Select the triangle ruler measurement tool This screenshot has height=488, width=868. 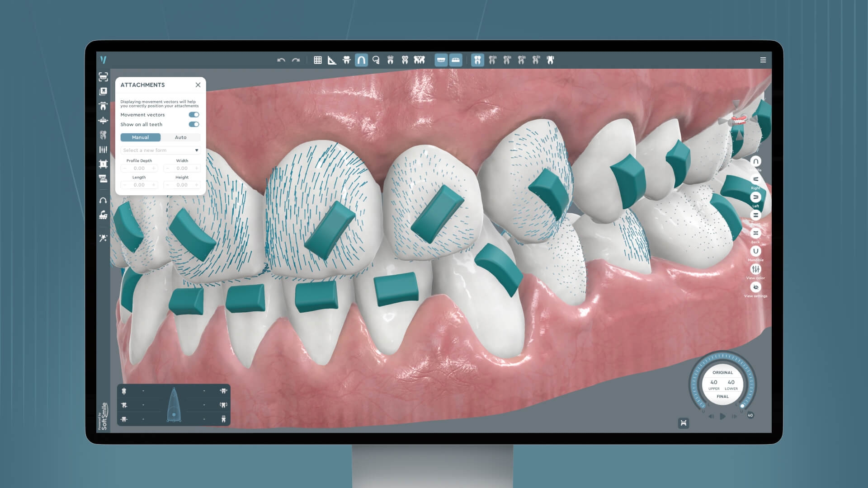(x=332, y=60)
